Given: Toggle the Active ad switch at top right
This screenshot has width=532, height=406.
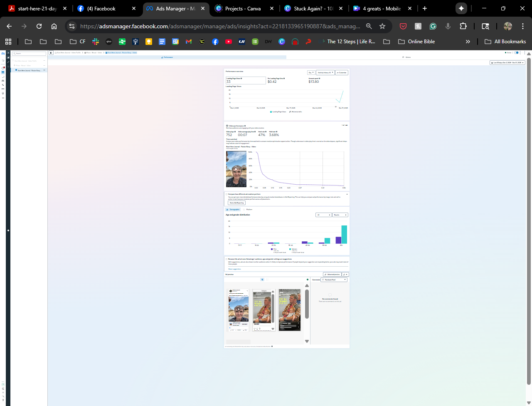Looking at the screenshot, I should [x=517, y=53].
